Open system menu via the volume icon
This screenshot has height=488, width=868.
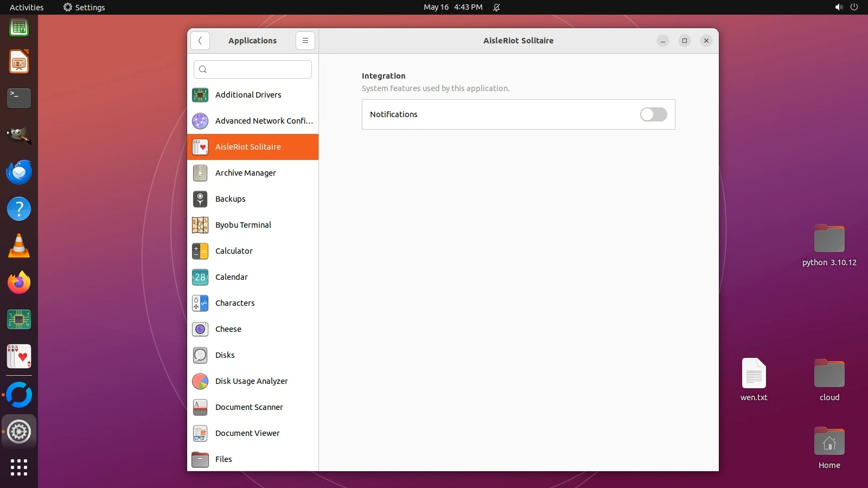839,7
